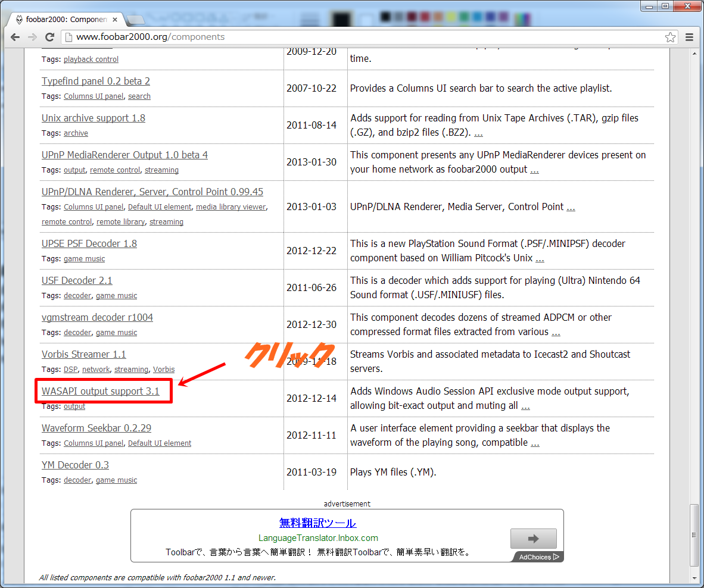Click the 'Plays YM files (.YM).' description
This screenshot has height=588, width=704.
(x=393, y=473)
